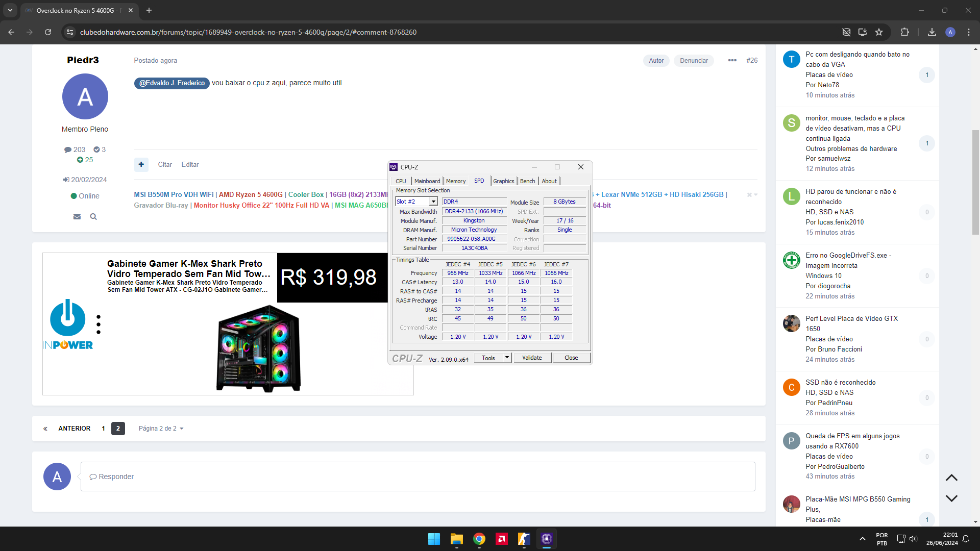Open Chrome downloads icon
Image resolution: width=980 pixels, height=551 pixels.
(x=932, y=32)
